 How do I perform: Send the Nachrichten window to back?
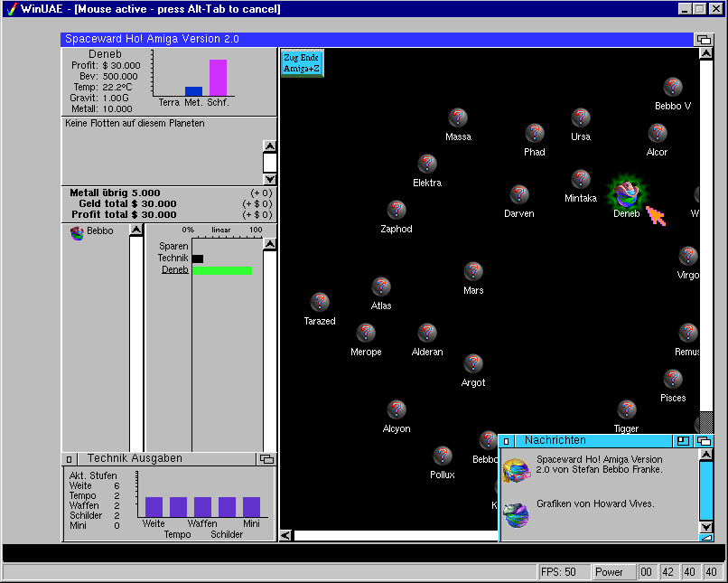pyautogui.click(x=704, y=441)
